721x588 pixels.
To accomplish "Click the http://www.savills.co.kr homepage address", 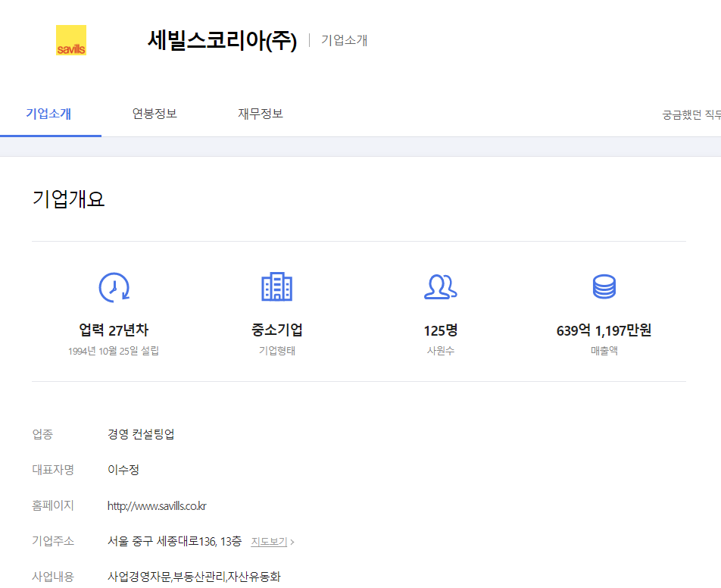I will click(157, 506).
